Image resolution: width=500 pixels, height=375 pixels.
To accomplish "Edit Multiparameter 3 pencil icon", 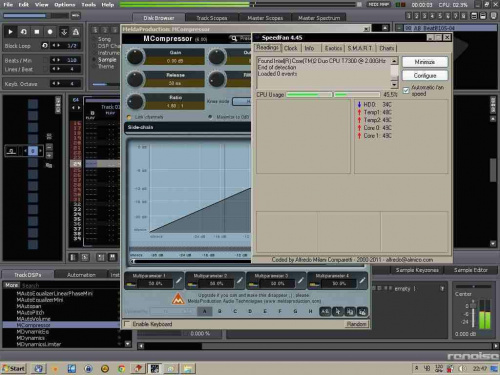I will tap(300, 281).
